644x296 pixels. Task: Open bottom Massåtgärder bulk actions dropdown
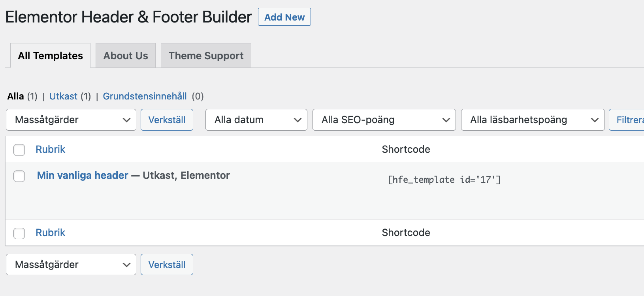(71, 264)
